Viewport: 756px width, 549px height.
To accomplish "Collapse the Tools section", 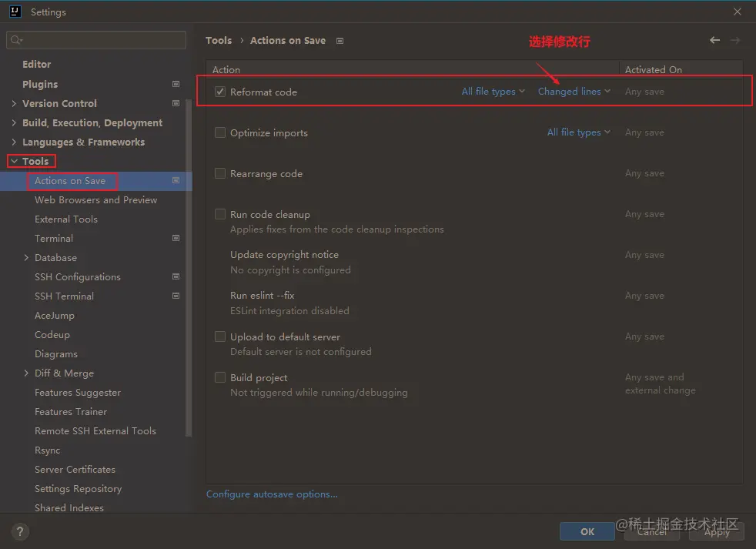I will click(14, 161).
